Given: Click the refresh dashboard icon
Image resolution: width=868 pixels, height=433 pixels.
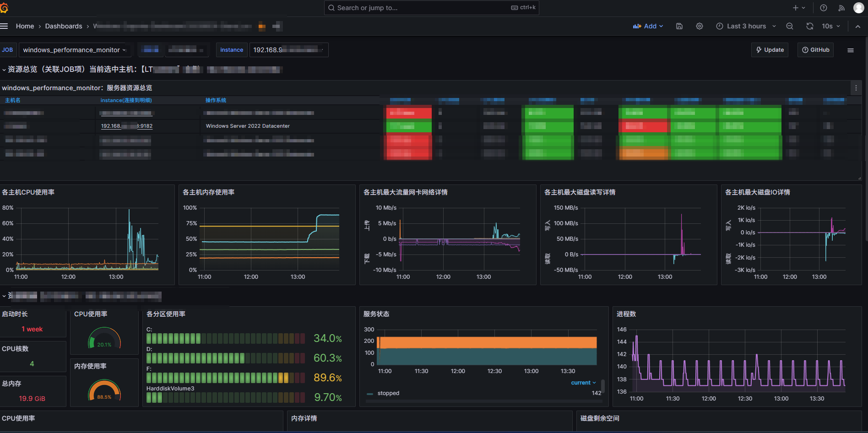Looking at the screenshot, I should 810,26.
